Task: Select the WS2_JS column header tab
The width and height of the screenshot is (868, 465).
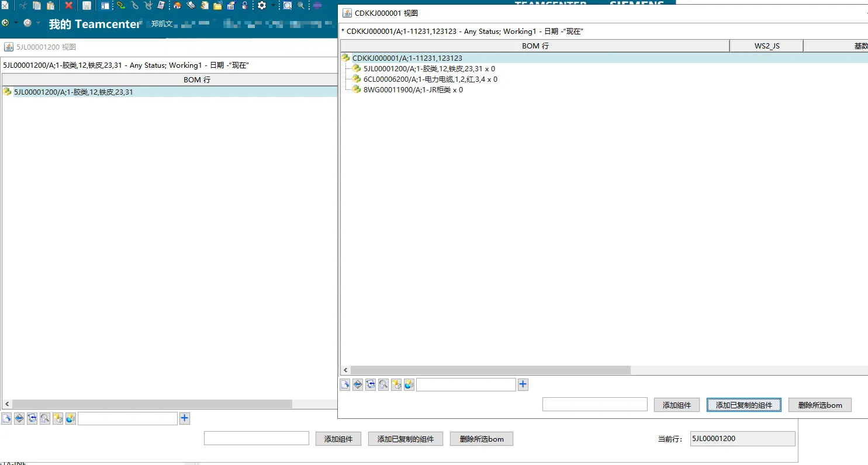Action: [766, 46]
